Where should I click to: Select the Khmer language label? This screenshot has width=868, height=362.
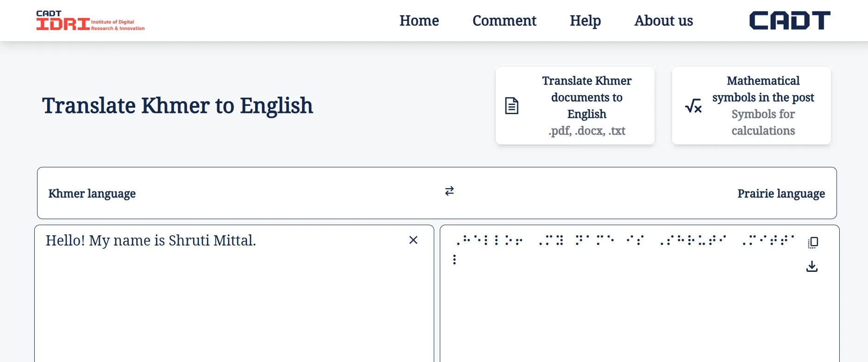coord(92,193)
